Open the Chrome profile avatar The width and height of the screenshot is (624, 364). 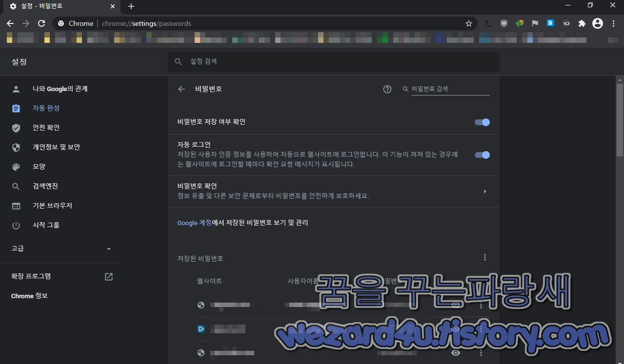click(x=598, y=23)
